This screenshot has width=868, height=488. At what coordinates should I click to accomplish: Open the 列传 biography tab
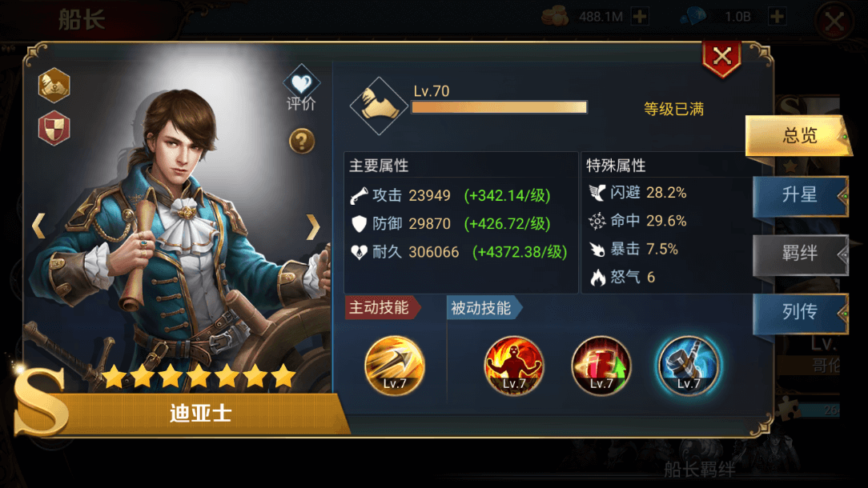801,312
